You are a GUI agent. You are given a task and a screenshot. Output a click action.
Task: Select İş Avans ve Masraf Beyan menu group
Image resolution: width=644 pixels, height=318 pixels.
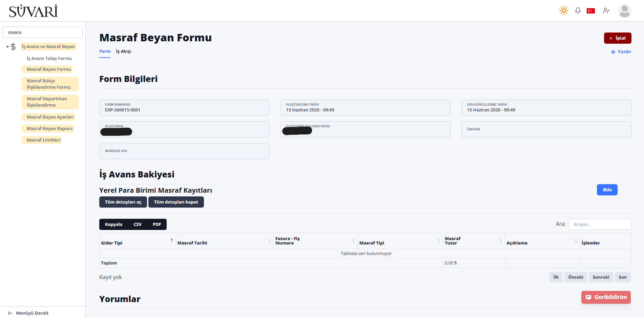(x=48, y=47)
